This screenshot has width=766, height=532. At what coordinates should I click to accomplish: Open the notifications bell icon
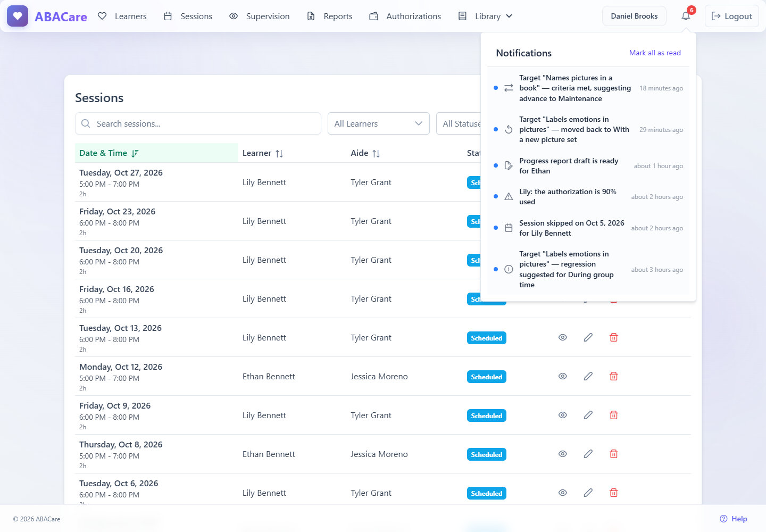[686, 16]
